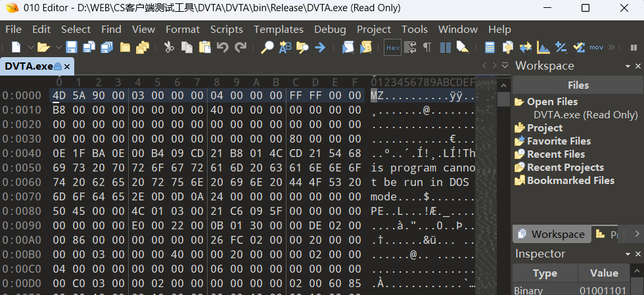Click the Convert arrows icon

[525, 47]
